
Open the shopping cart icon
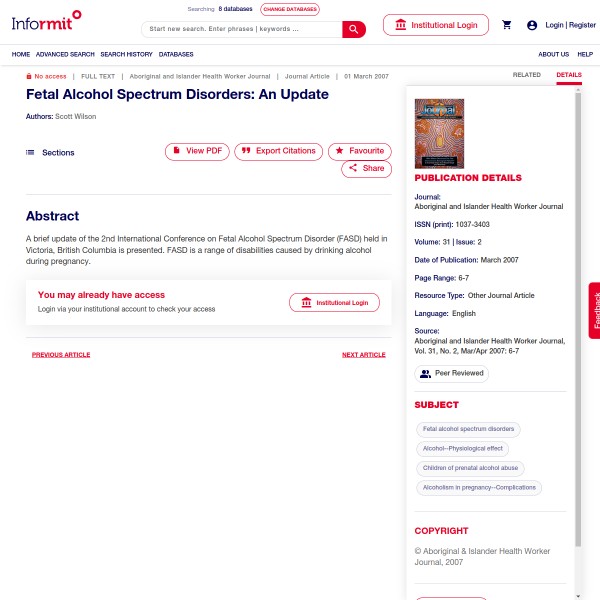pos(507,25)
